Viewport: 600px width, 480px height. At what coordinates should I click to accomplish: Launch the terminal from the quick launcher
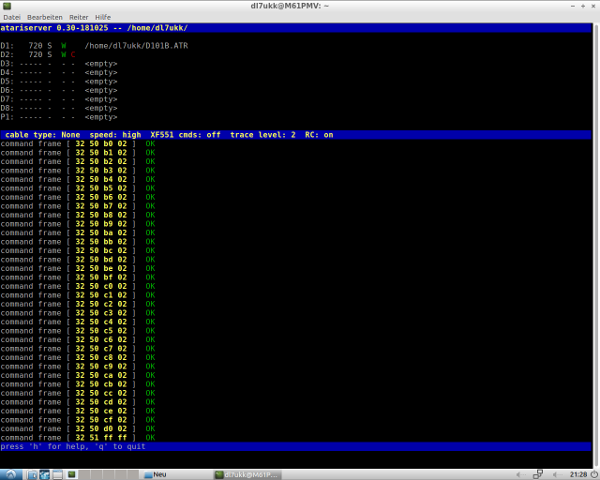click(72, 475)
